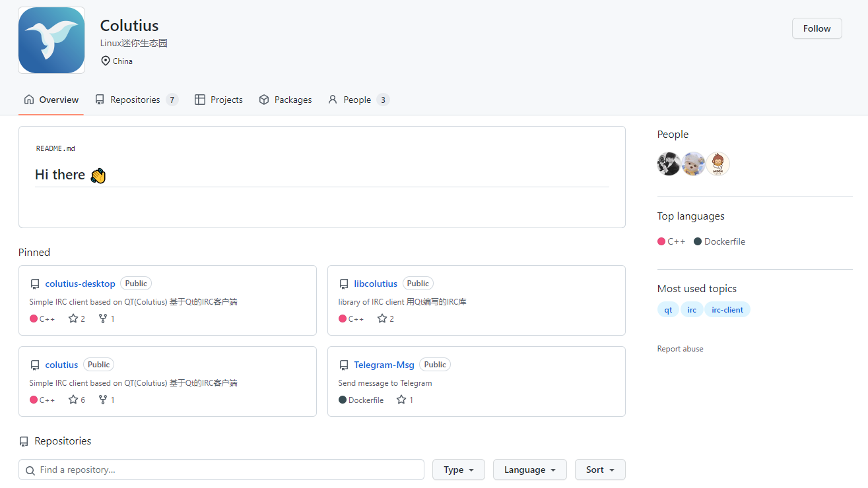Open the pinned colutius repository link
Viewport: 868px width, 488px height.
pos(61,365)
